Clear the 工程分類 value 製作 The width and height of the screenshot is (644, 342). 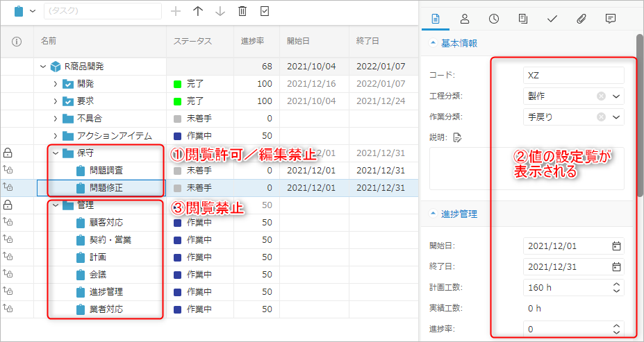tap(601, 96)
